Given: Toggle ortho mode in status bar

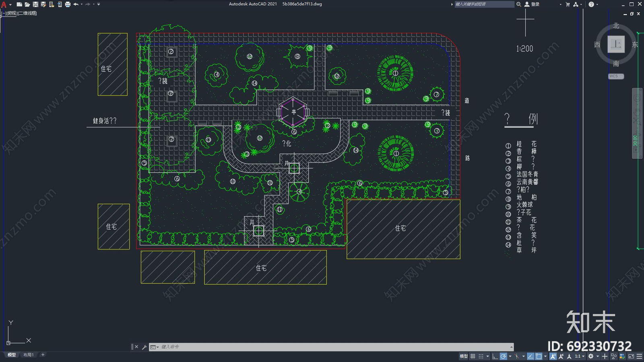Looking at the screenshot, I should point(495,356).
